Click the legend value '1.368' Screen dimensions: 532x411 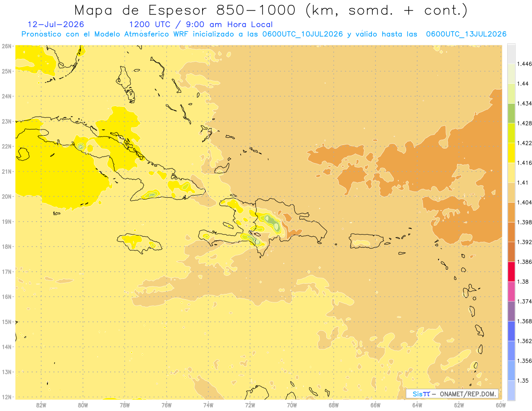click(x=524, y=321)
